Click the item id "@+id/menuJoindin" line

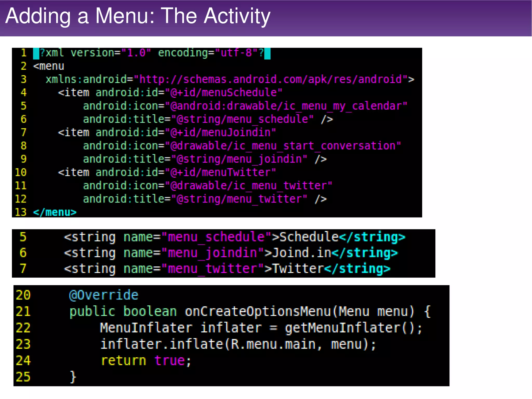[167, 133]
